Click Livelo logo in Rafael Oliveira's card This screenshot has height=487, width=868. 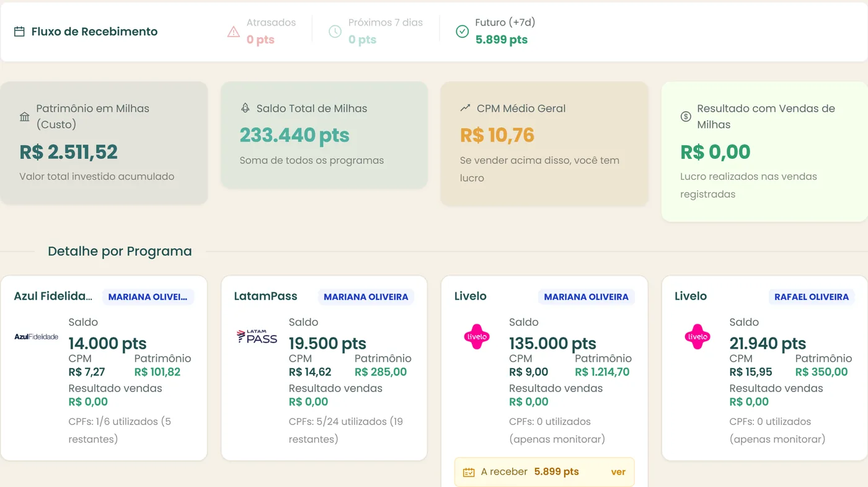click(697, 337)
